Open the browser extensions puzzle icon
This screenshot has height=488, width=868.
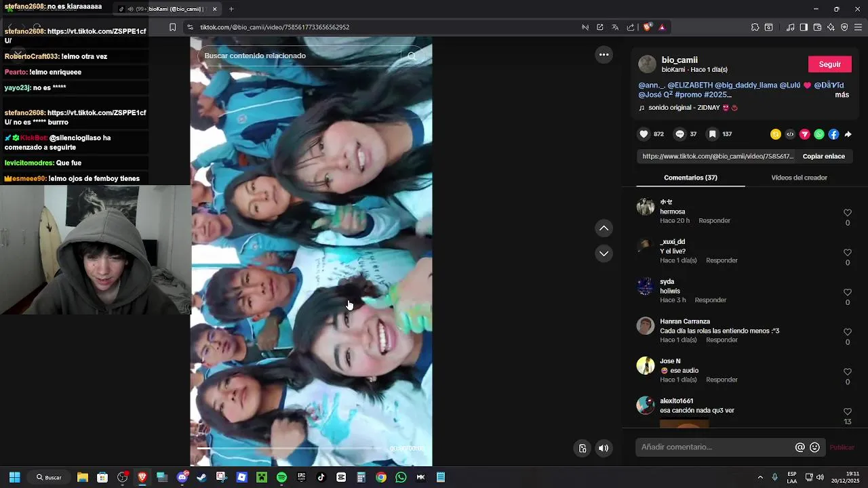pyautogui.click(x=755, y=27)
